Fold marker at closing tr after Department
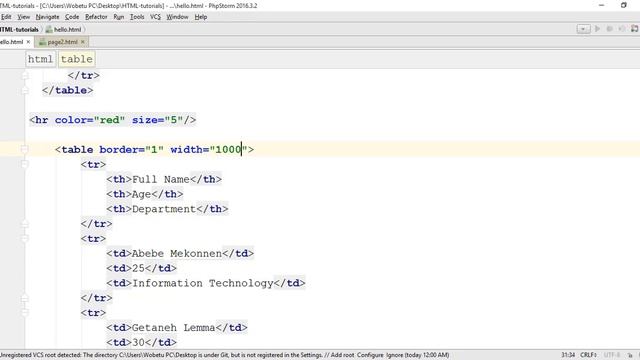 (24, 224)
